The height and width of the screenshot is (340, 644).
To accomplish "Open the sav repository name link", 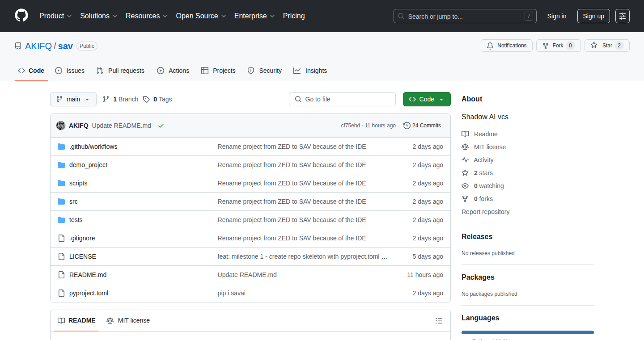I will 65,46.
